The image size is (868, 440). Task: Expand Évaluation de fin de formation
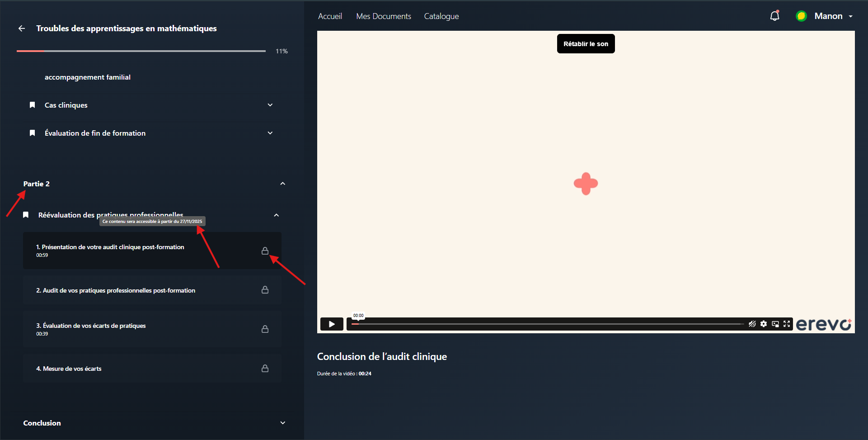coord(270,133)
